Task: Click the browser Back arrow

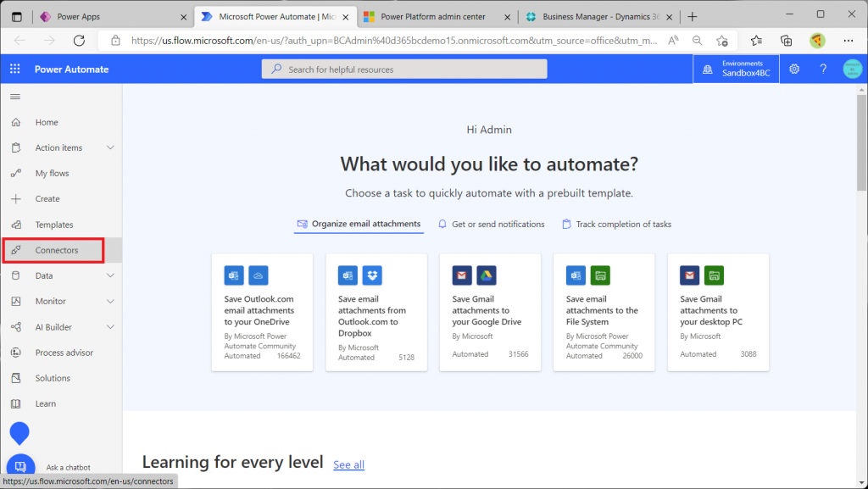Action: [20, 41]
